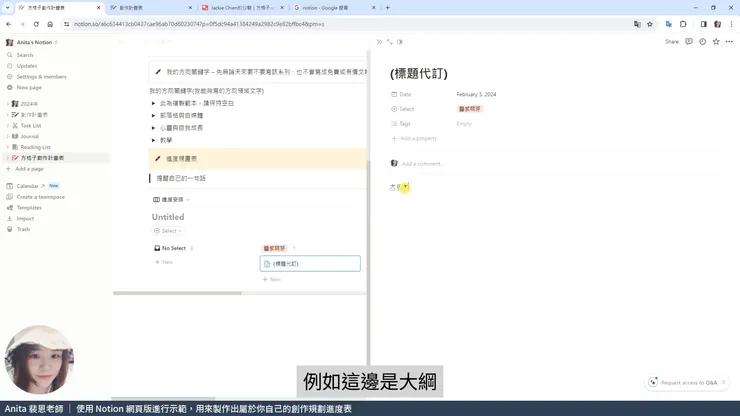This screenshot has height=416, width=740.
Task: View page history clock icon
Action: pyautogui.click(x=703, y=42)
